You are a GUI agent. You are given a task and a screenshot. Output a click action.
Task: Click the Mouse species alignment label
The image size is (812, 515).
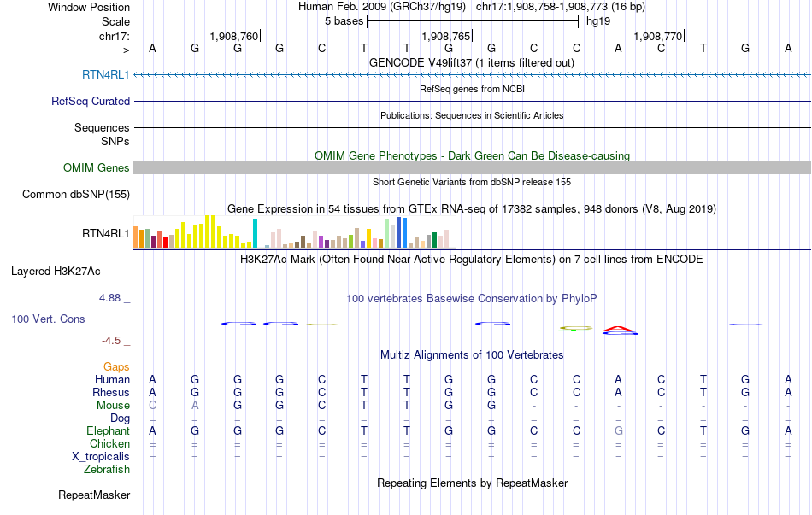(x=113, y=406)
